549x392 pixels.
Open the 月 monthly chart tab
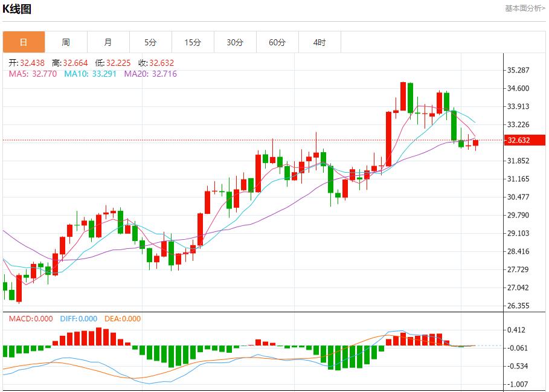click(108, 42)
